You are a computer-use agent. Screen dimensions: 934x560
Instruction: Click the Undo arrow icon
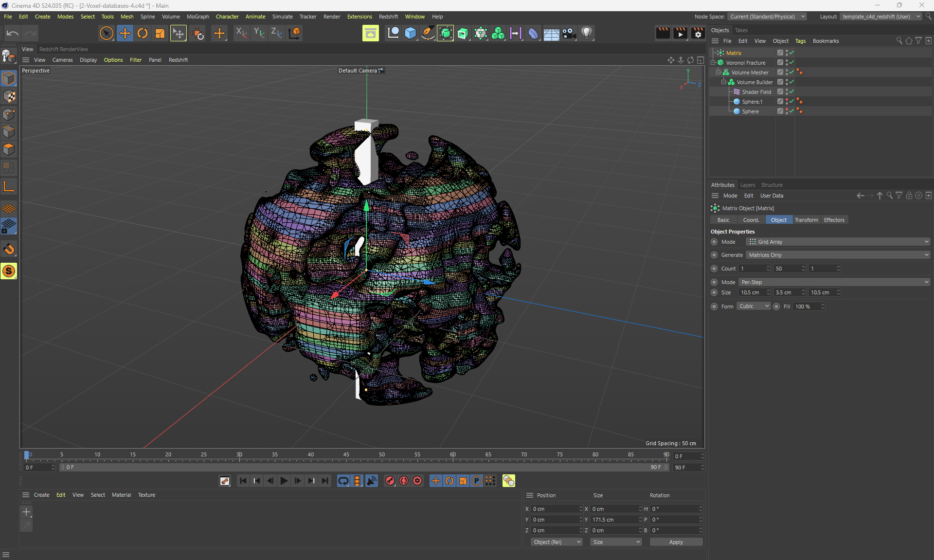click(x=12, y=33)
